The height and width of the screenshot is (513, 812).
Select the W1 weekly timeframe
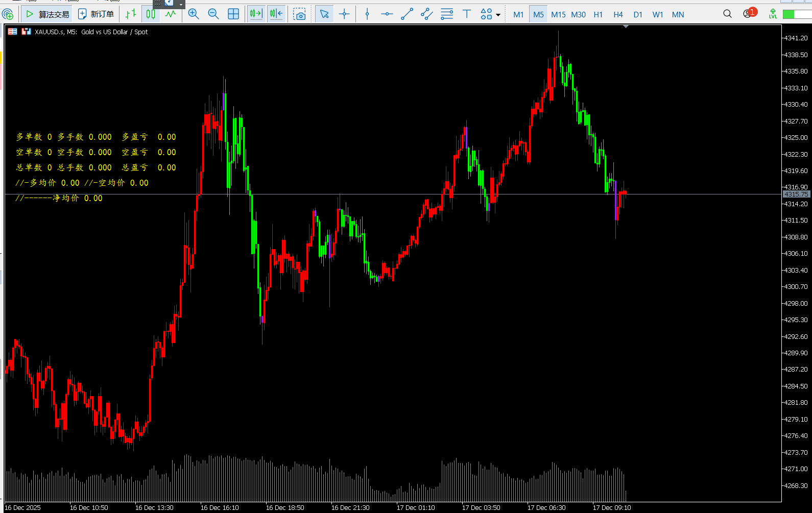pos(658,15)
